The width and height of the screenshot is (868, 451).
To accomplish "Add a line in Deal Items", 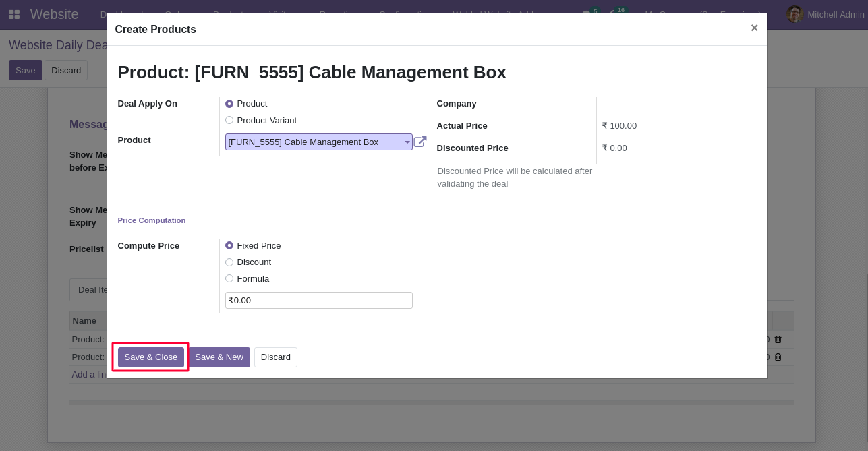I will pos(90,375).
